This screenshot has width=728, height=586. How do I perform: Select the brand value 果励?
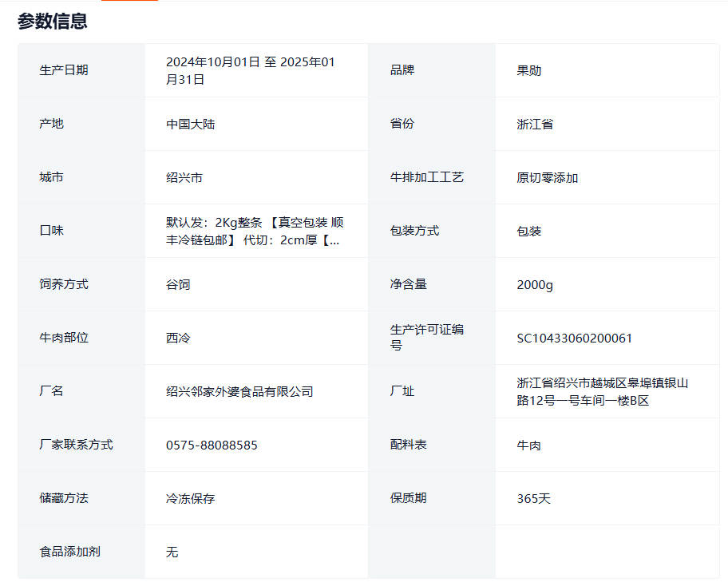[528, 70]
